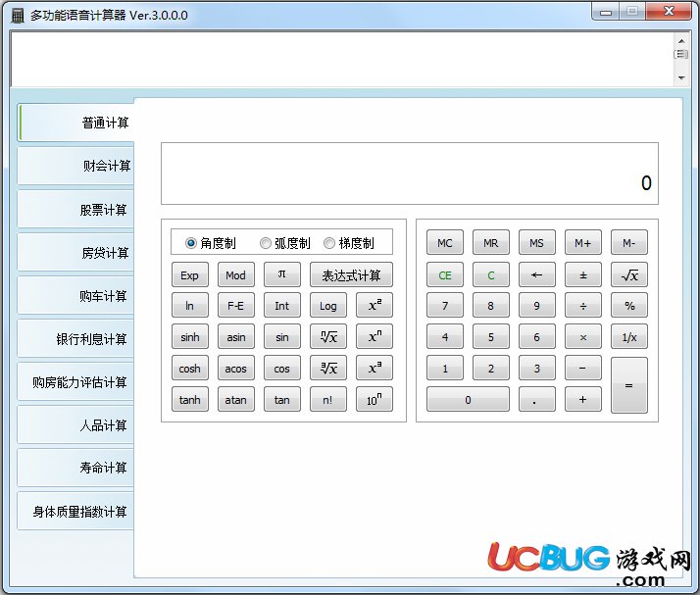Click the sinh button
The width and height of the screenshot is (700, 595).
[x=190, y=336]
